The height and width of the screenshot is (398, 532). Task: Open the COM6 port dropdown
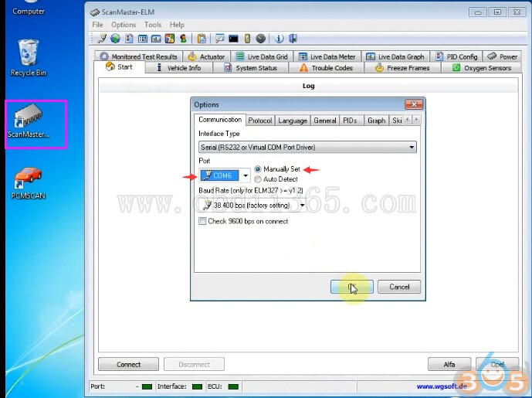(246, 175)
